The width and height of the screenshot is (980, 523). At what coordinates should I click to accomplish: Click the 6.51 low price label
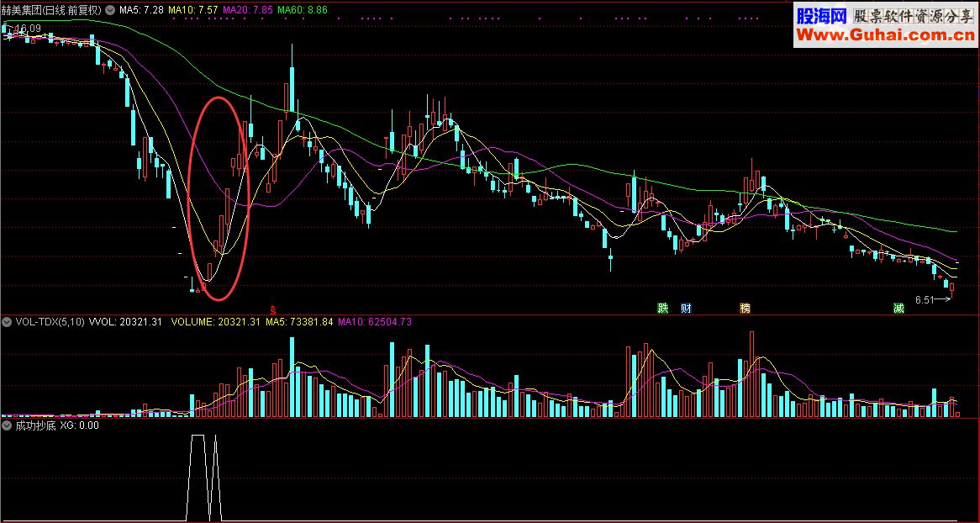[925, 299]
